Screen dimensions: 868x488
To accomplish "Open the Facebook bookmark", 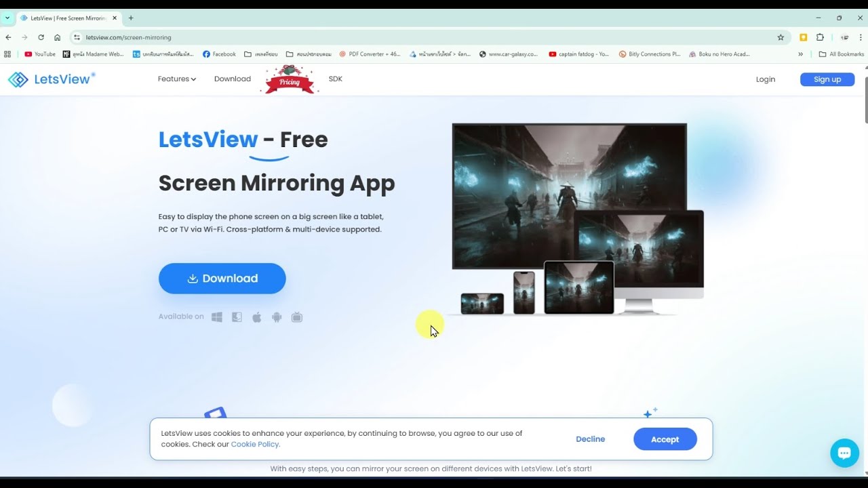I will [220, 54].
